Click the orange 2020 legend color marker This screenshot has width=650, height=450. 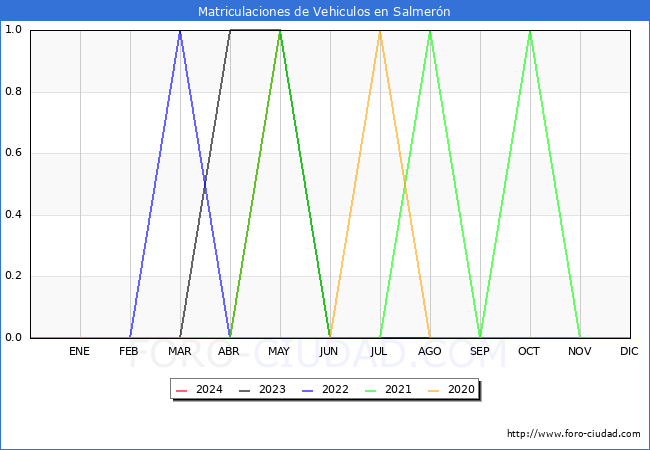434,390
